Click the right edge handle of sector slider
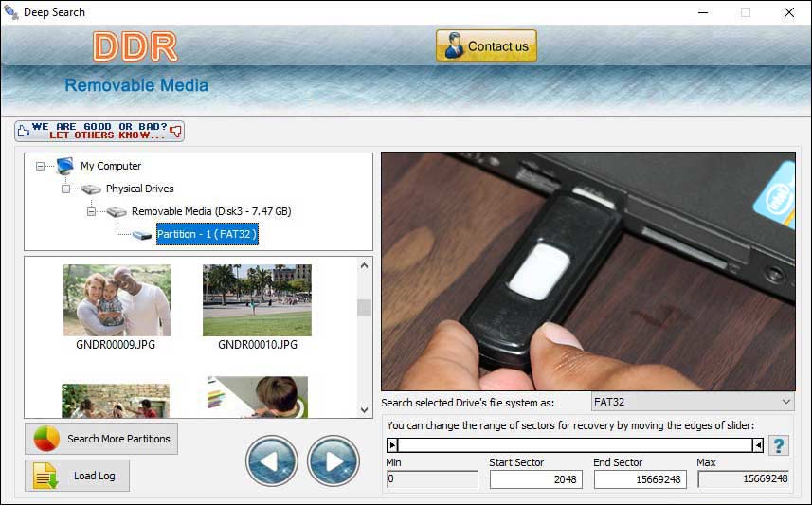This screenshot has width=812, height=505. 758,445
